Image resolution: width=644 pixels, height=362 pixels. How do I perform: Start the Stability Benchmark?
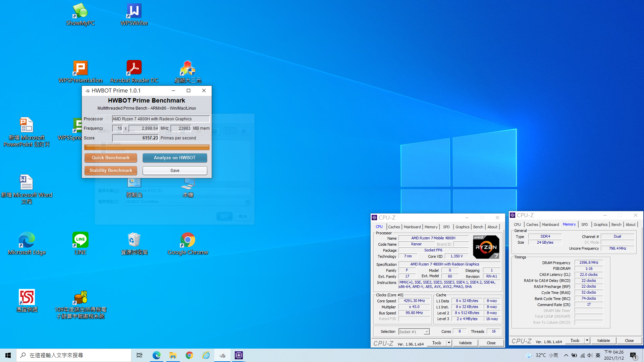(111, 171)
